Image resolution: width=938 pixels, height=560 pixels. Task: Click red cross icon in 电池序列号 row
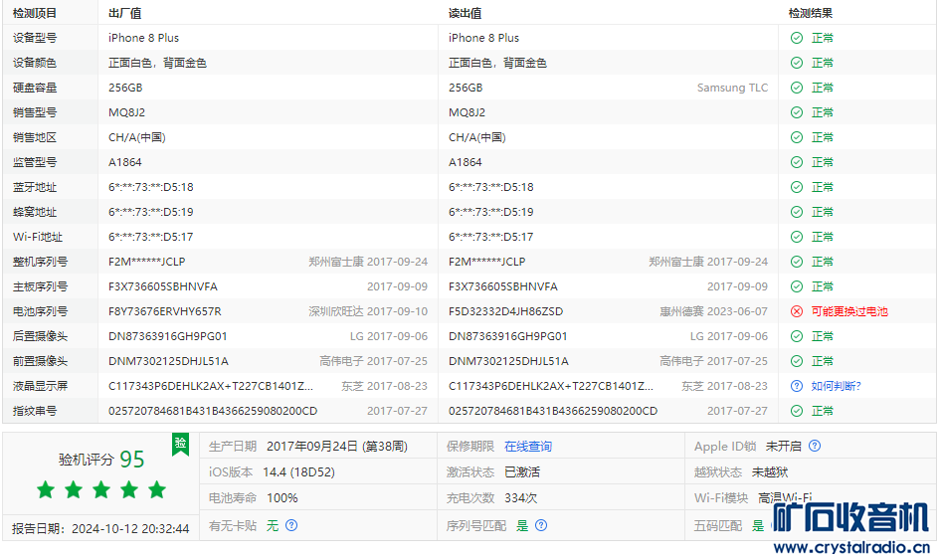pos(796,311)
